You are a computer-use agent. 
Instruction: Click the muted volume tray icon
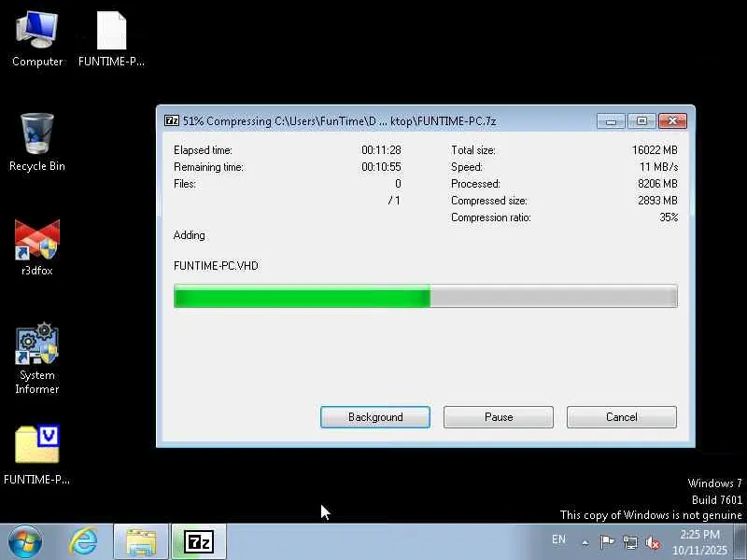(653, 542)
